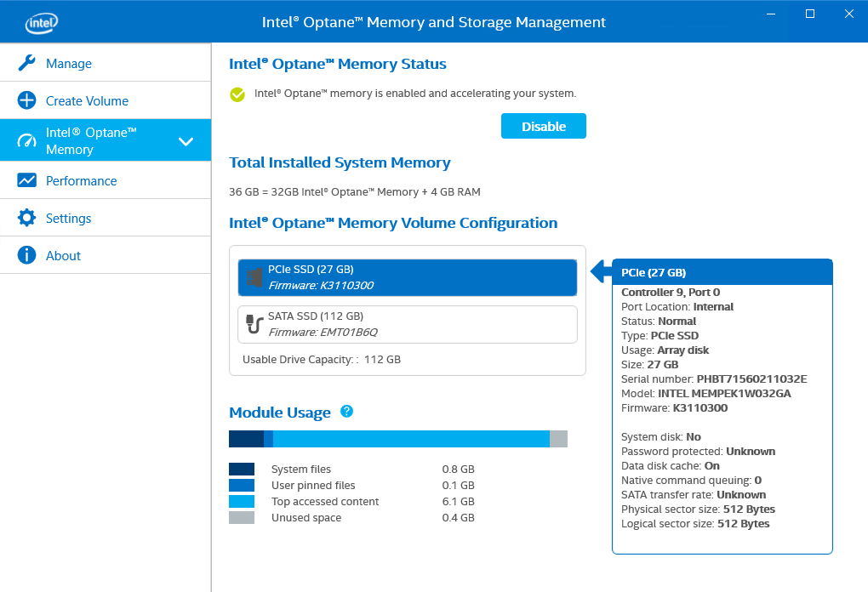Image resolution: width=868 pixels, height=592 pixels.
Task: Click the Performance chart icon
Action: [x=26, y=180]
